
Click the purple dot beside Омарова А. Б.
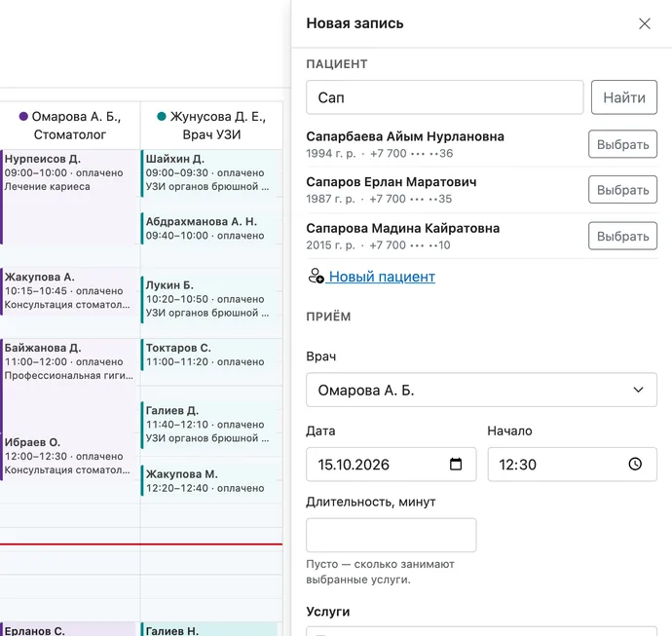[x=23, y=116]
